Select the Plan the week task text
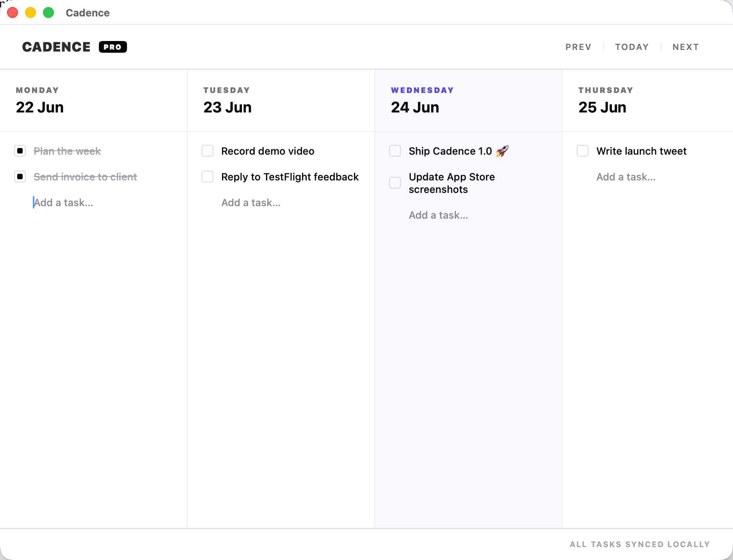Image resolution: width=733 pixels, height=560 pixels. click(67, 151)
